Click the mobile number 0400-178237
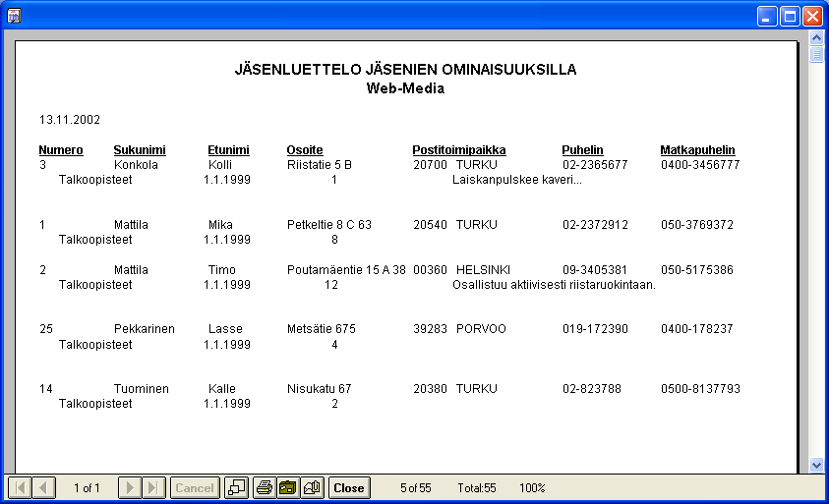This screenshot has width=829, height=504. tap(697, 328)
